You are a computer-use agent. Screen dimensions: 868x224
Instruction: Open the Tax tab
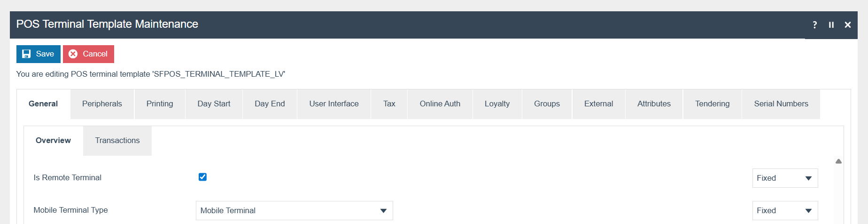click(389, 104)
